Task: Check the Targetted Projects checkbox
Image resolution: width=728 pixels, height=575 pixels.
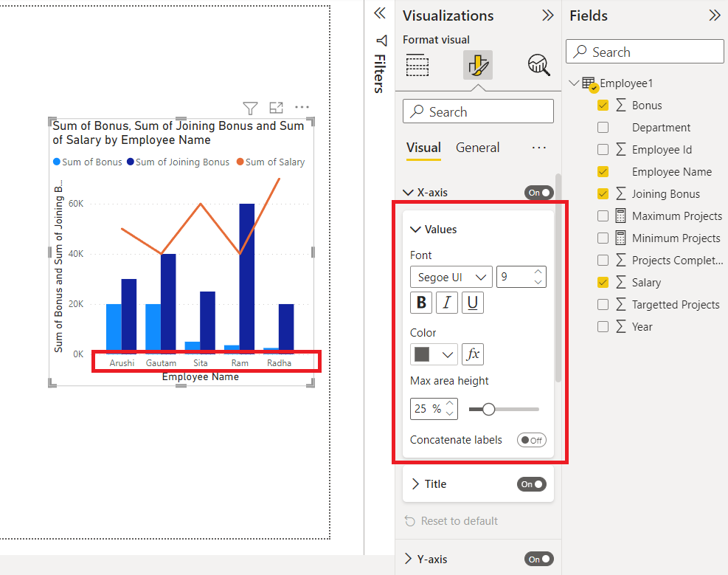Action: click(603, 305)
